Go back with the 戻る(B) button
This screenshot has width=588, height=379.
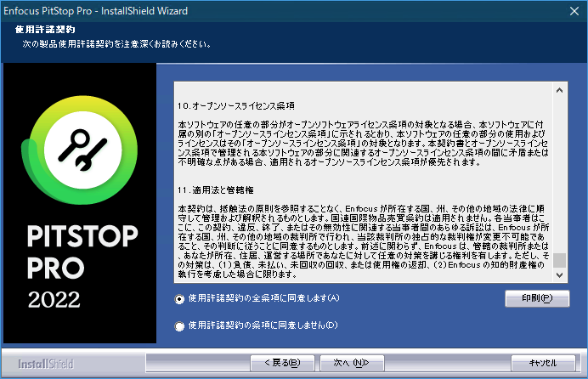(282, 363)
